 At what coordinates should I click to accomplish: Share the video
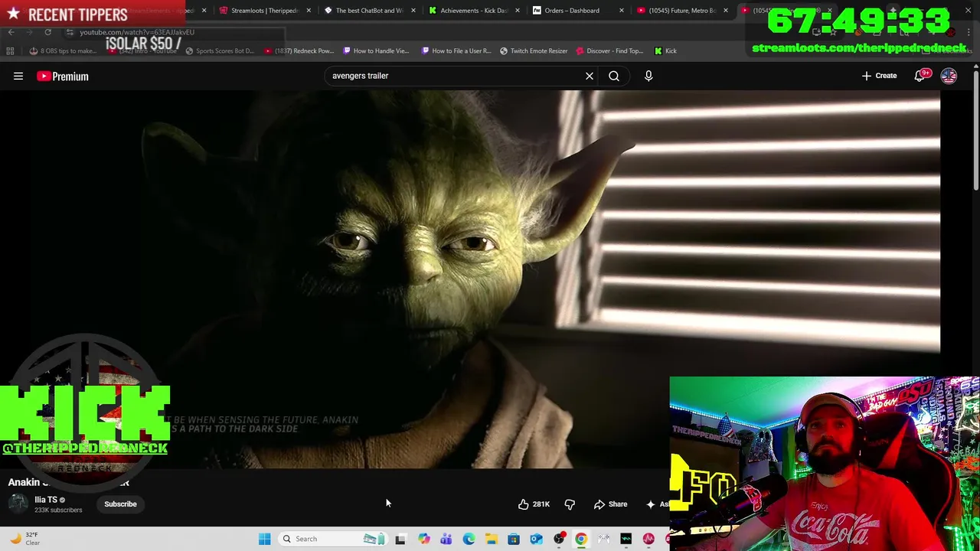coord(611,504)
